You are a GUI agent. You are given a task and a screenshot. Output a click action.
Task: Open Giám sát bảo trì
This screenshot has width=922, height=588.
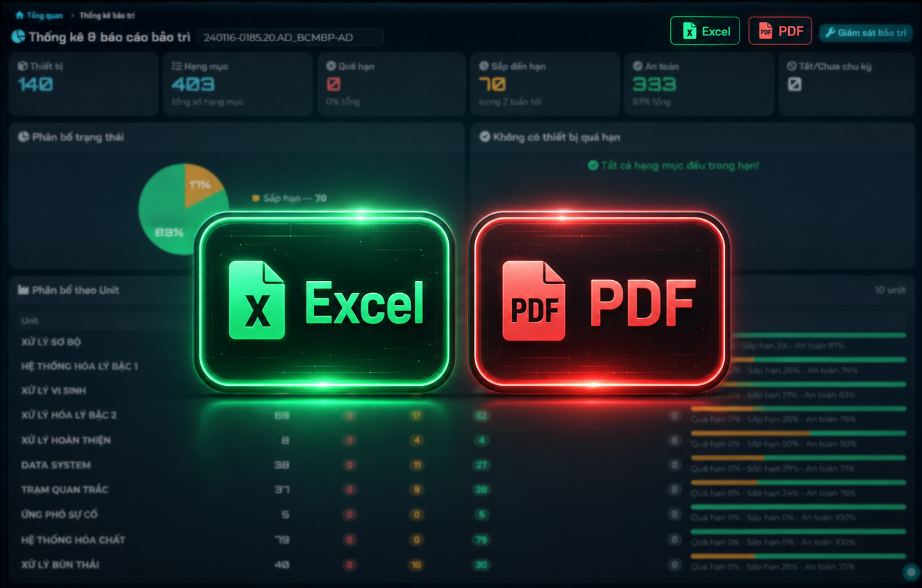(865, 33)
